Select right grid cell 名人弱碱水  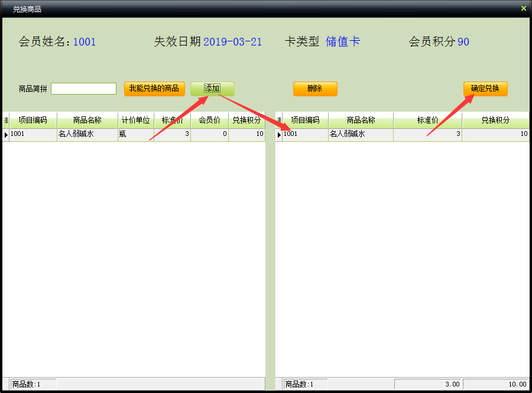(361, 134)
